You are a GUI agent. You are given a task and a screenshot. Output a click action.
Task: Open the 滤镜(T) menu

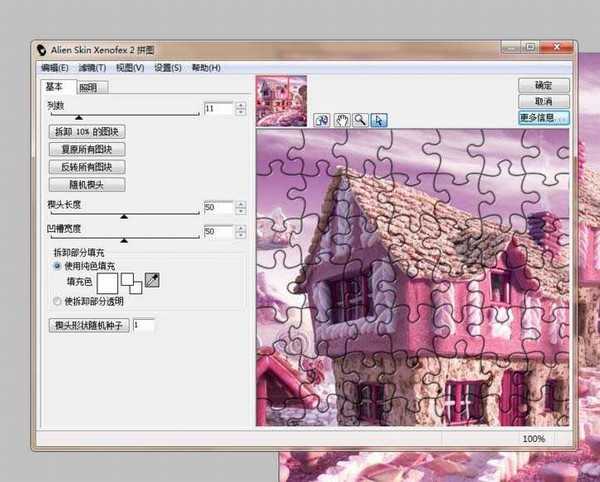(92, 68)
